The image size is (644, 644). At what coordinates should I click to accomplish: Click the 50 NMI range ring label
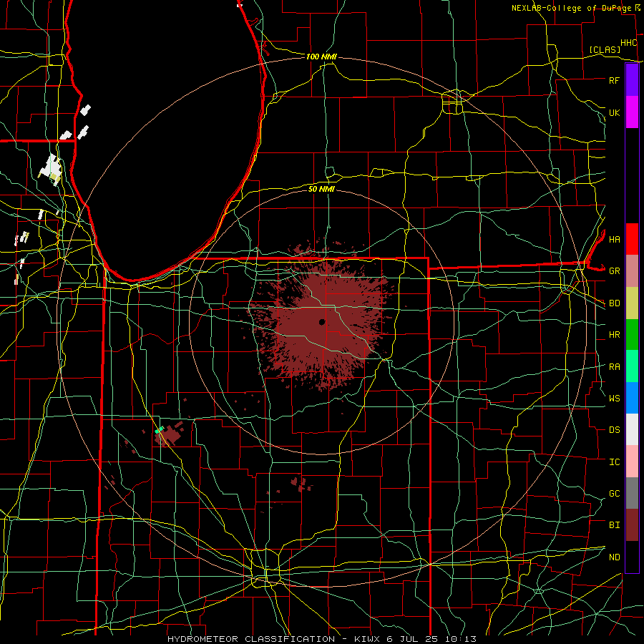(x=321, y=189)
